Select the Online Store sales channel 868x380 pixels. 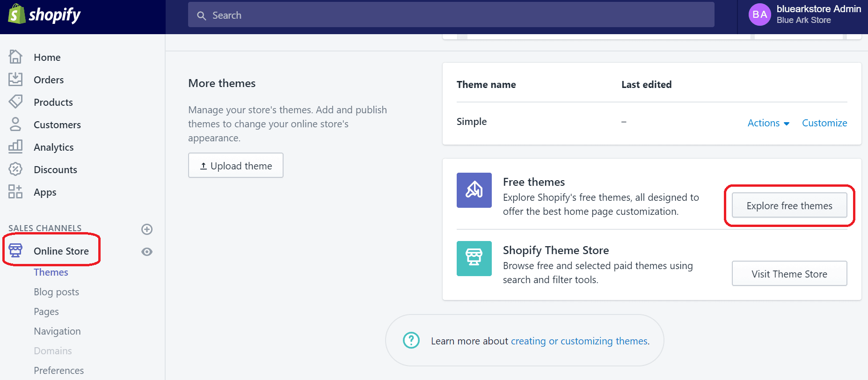pyautogui.click(x=61, y=251)
